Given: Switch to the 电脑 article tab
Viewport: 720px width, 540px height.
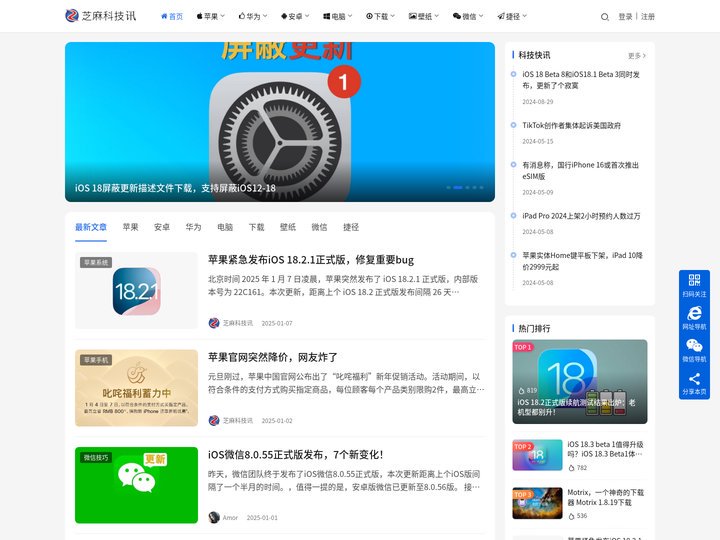Looking at the screenshot, I should point(225,227).
